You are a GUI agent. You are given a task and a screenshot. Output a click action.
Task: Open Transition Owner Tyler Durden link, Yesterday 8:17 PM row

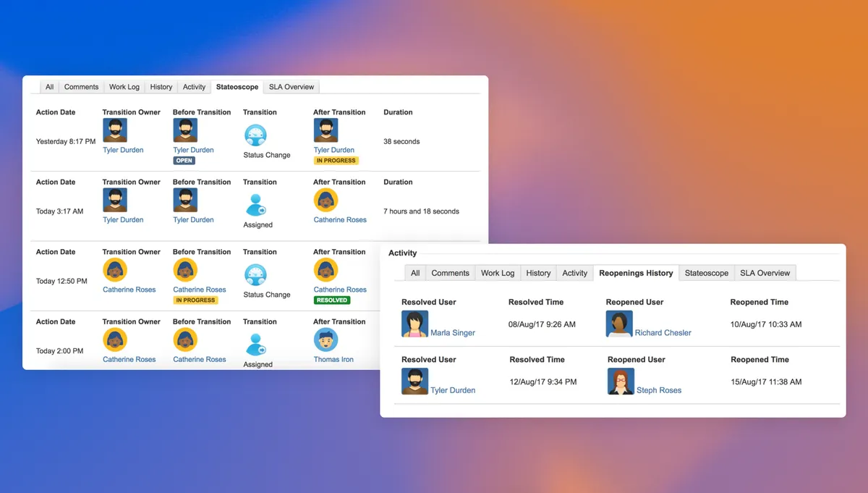click(123, 150)
